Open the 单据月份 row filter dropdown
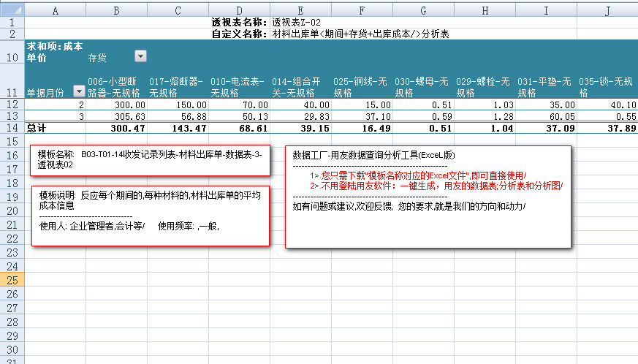The image size is (638, 364). click(80, 93)
